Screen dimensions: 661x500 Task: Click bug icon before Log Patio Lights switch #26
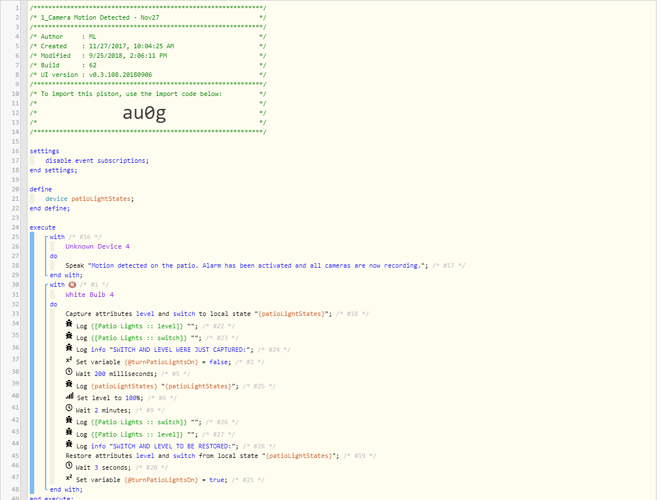point(69,419)
